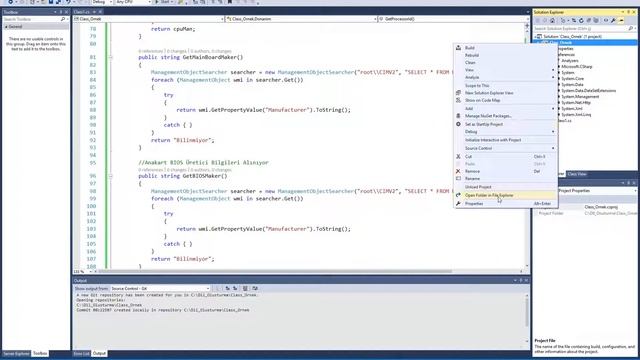This screenshot has width=640, height=360.
Task: Open the Class_Ornek project scope dropdown
Action: point(149,19)
